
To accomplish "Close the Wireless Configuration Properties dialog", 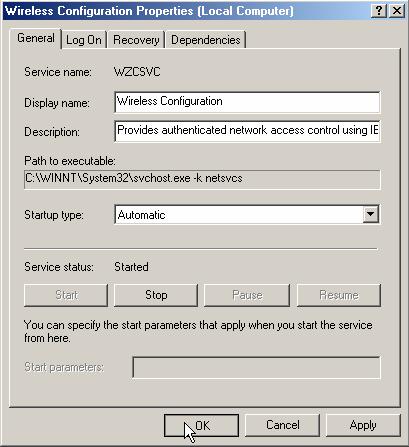I will 397,11.
